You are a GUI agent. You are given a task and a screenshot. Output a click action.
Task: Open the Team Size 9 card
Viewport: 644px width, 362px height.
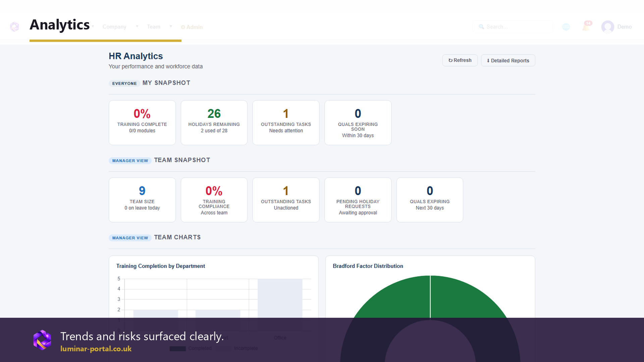[x=142, y=200]
